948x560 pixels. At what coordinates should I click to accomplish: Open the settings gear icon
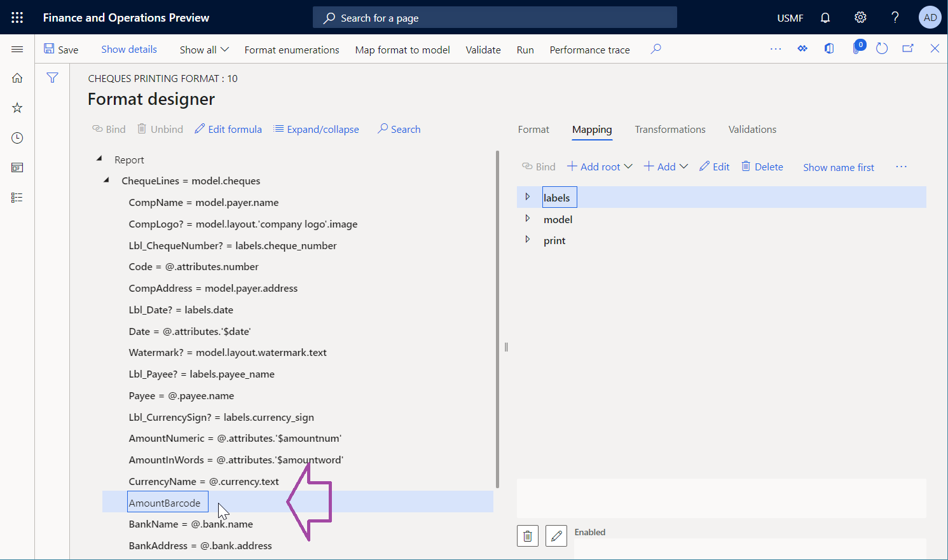click(x=860, y=18)
